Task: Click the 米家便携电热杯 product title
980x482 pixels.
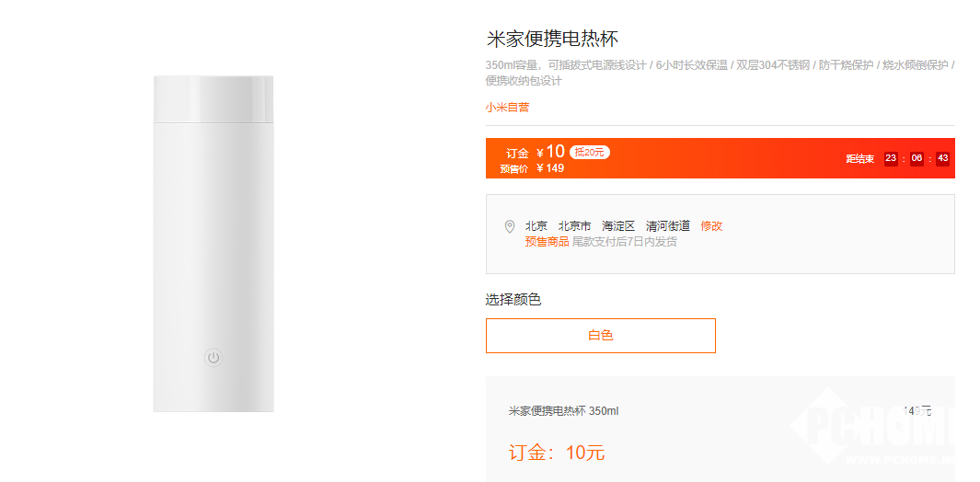Action: (x=552, y=40)
